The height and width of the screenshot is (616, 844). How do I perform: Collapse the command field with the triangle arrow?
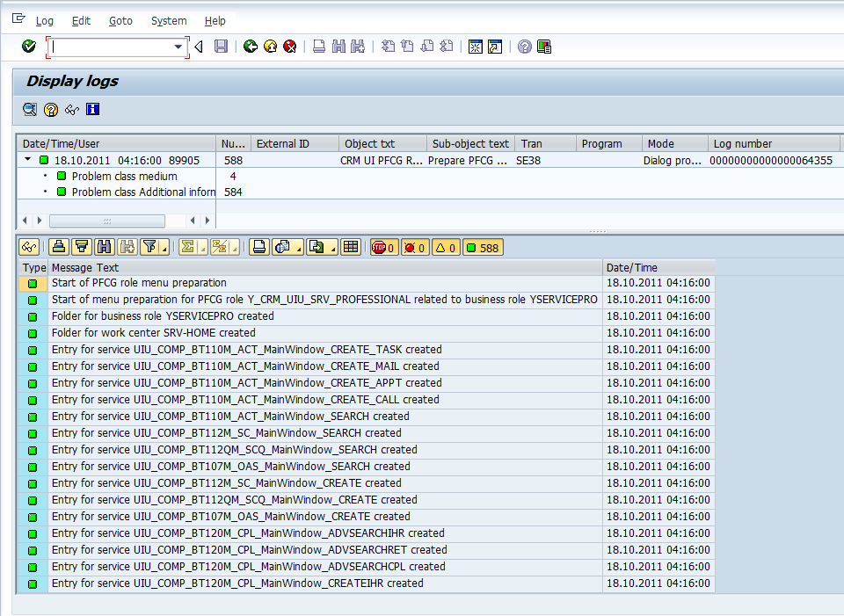point(199,47)
